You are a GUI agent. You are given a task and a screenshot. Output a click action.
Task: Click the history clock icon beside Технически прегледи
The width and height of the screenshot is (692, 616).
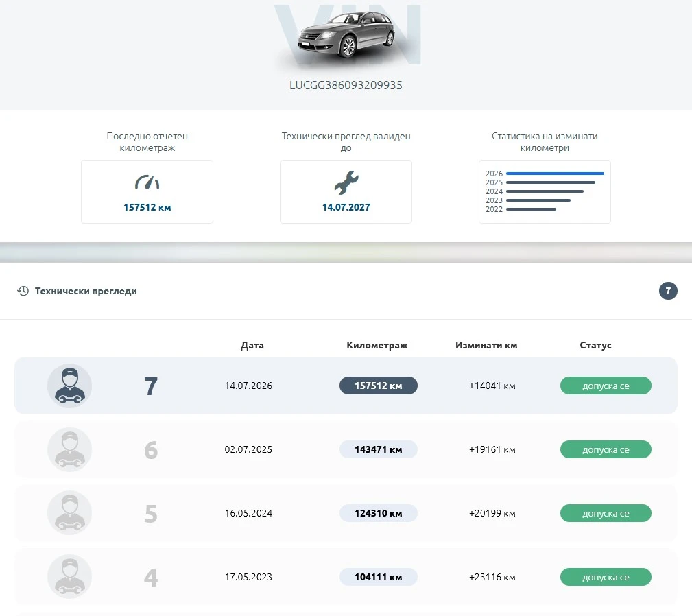(x=23, y=291)
